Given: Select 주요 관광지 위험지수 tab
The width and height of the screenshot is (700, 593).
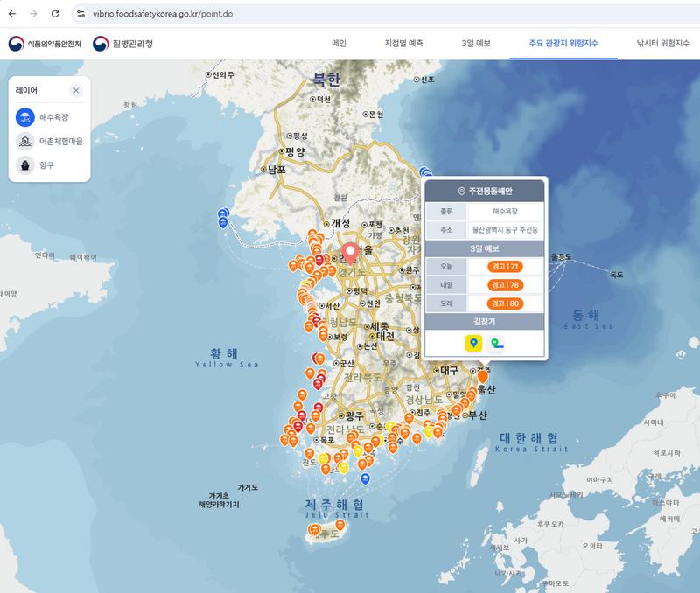Looking at the screenshot, I should tap(563, 43).
